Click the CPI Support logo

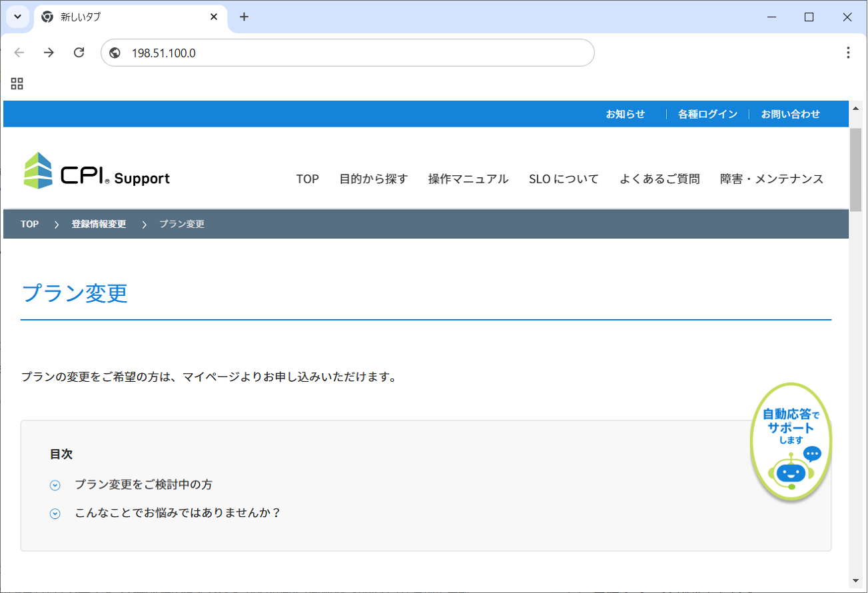(97, 171)
